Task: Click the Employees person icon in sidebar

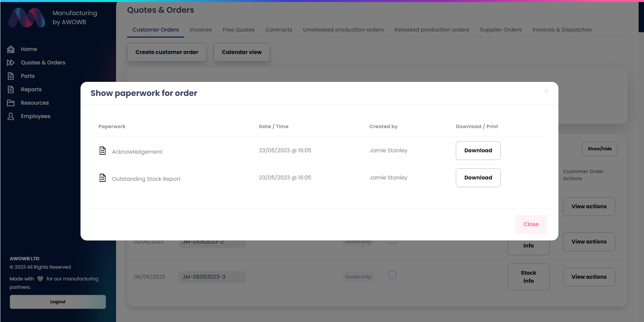Action: pos(11,116)
